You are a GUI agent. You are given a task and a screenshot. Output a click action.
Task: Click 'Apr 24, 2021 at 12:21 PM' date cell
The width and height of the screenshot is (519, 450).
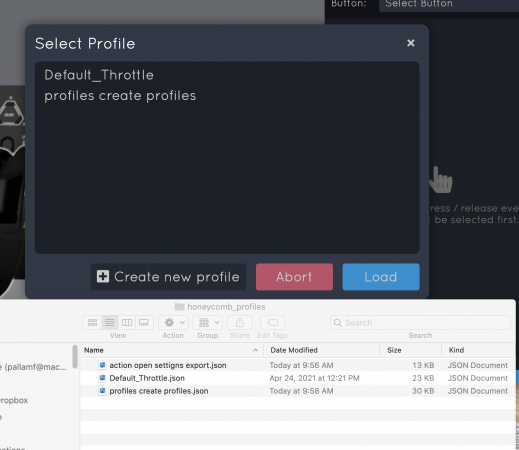tap(314, 378)
